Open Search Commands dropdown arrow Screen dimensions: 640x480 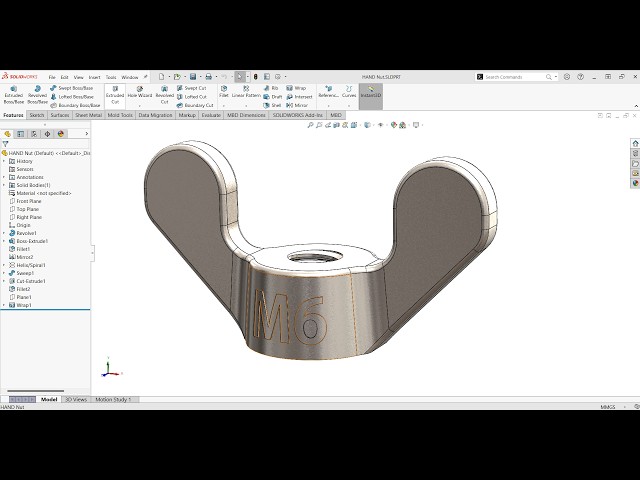point(556,77)
